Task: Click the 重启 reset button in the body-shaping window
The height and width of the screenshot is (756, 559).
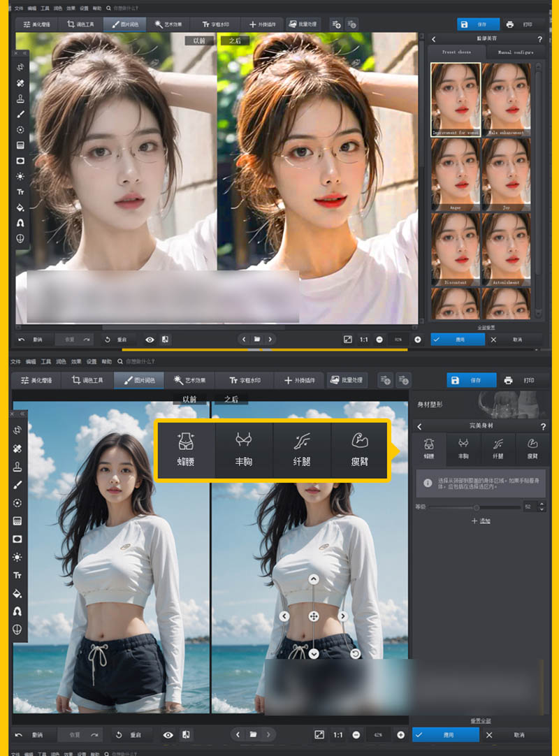Action: coord(129,735)
